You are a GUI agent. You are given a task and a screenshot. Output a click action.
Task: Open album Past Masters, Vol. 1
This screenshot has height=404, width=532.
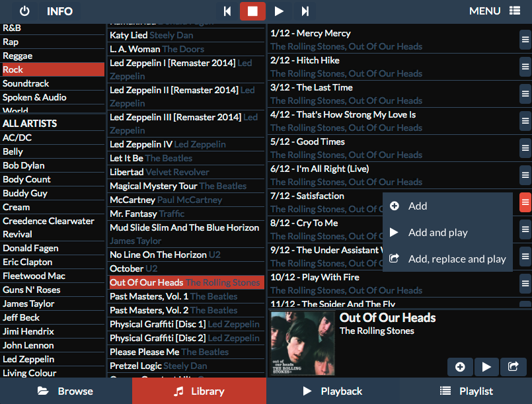click(x=186, y=296)
